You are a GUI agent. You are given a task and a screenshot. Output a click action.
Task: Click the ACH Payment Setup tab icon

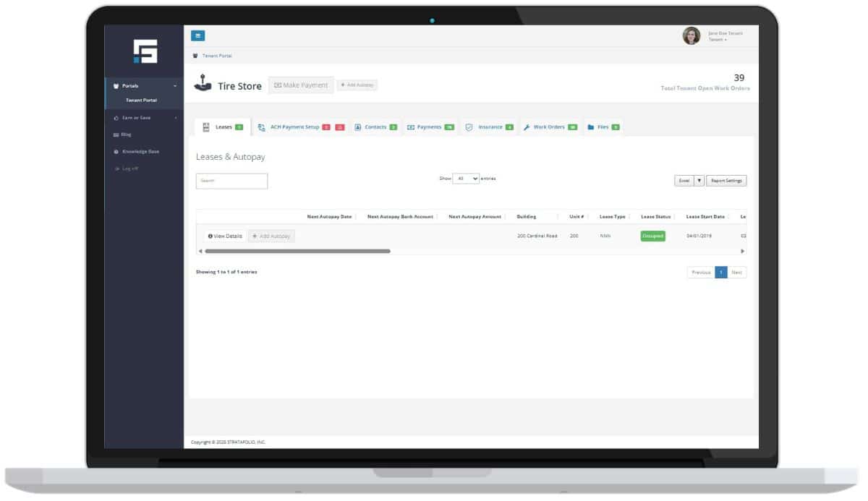coord(261,127)
